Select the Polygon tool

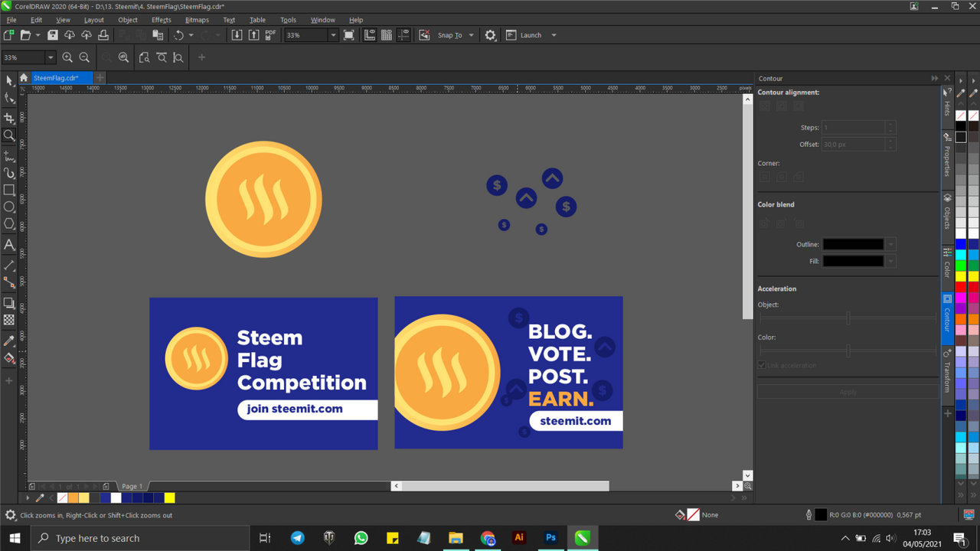(9, 224)
